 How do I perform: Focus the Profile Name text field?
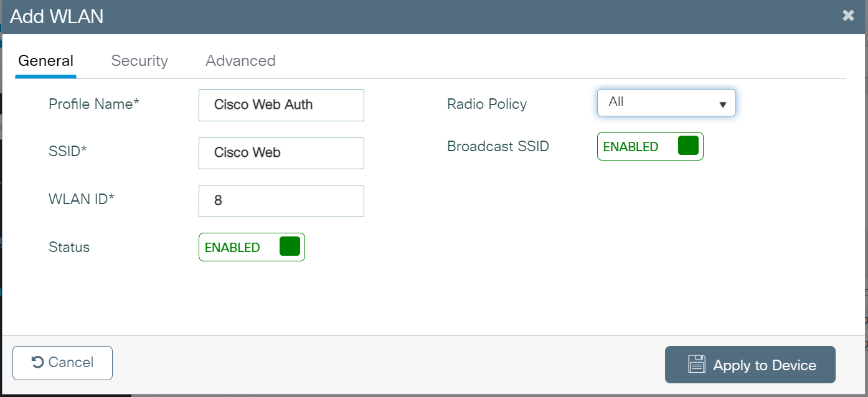coord(281,105)
